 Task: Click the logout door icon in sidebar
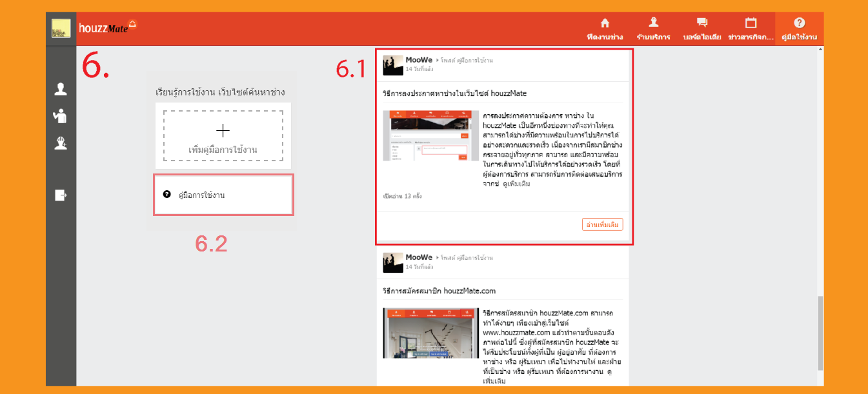click(61, 195)
